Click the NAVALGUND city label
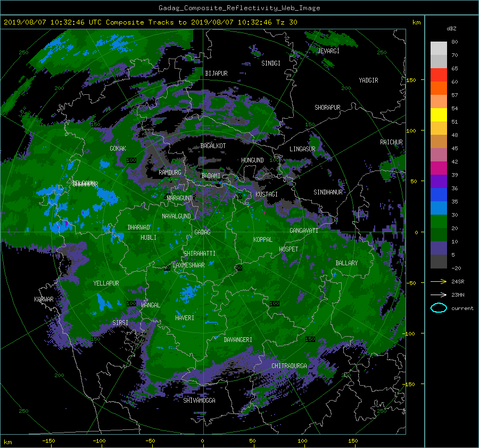Image resolution: width=479 pixels, height=448 pixels. tap(177, 216)
